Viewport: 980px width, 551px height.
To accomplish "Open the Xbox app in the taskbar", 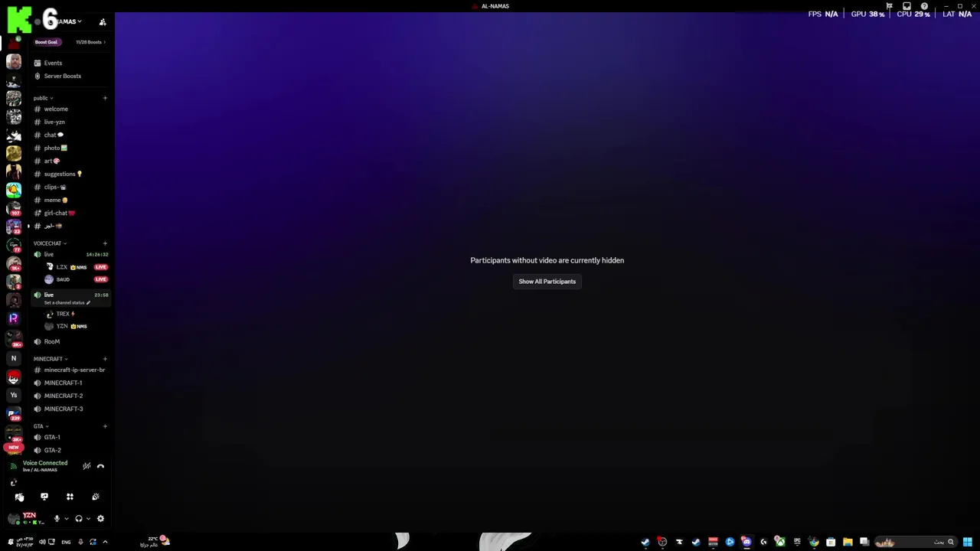I will (x=780, y=542).
